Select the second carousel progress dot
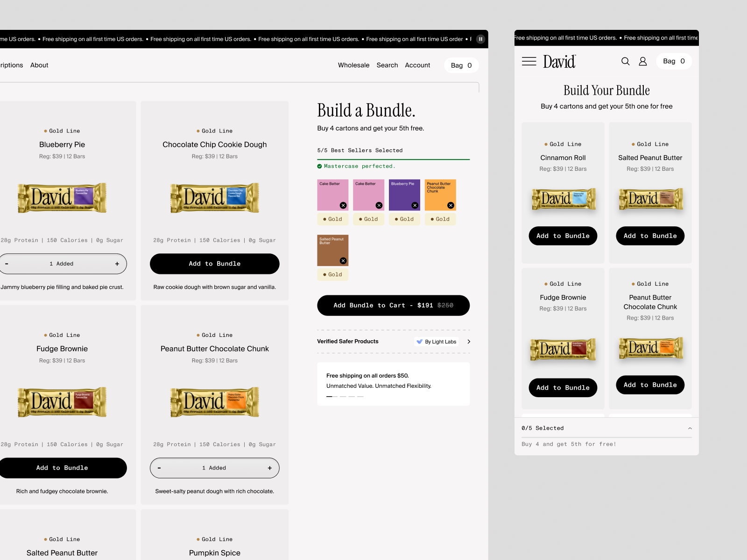 click(343, 396)
